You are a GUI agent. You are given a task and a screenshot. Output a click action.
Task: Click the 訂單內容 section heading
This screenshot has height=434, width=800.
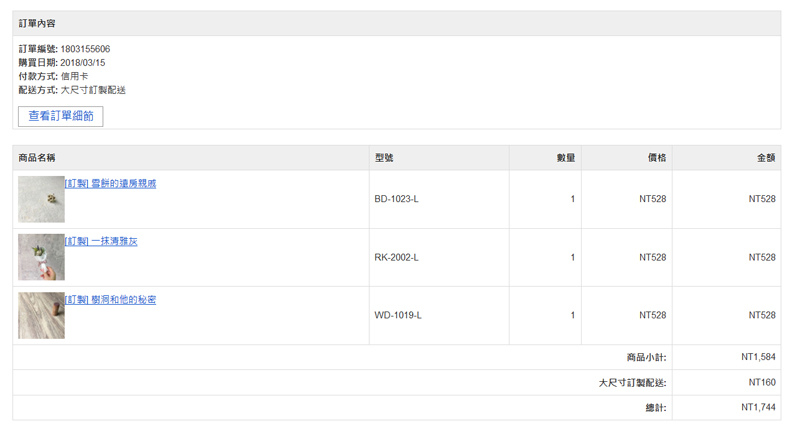tap(37, 23)
